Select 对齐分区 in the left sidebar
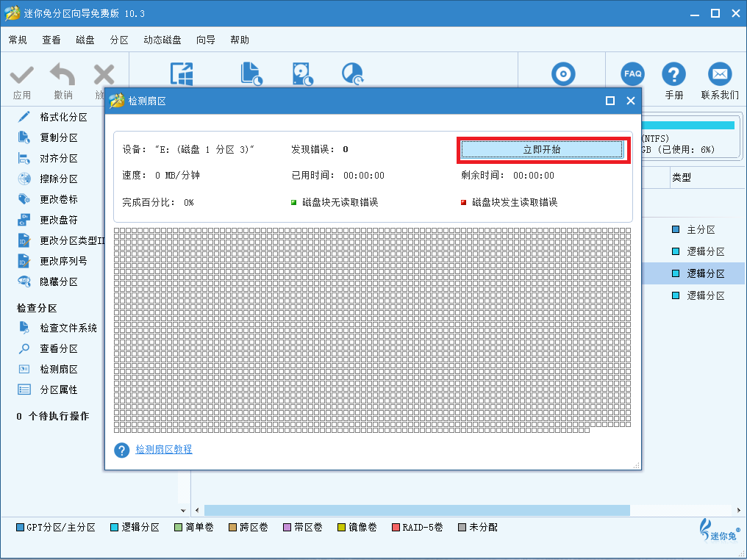 48,158
